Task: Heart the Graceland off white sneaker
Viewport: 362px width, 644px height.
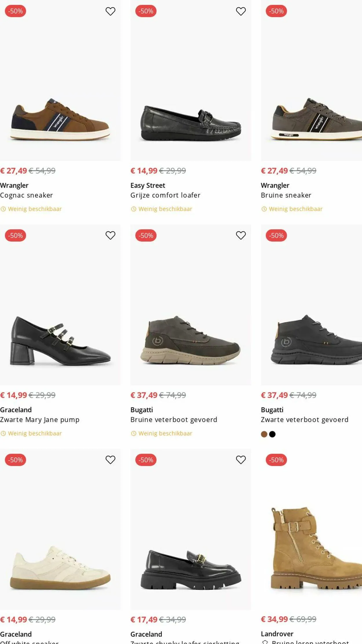Action: coord(110,460)
